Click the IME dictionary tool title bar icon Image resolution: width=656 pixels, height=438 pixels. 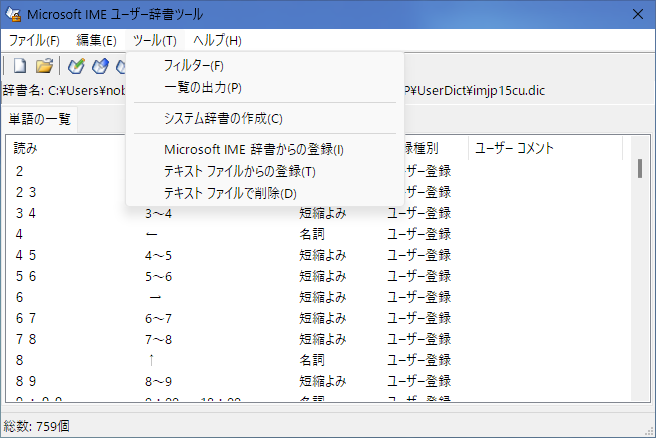pyautogui.click(x=13, y=14)
